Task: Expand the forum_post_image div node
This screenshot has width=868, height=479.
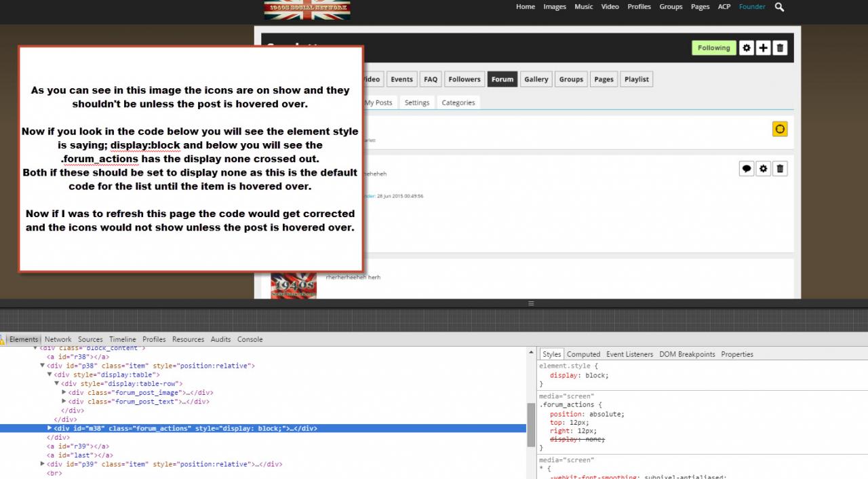Action: point(64,393)
